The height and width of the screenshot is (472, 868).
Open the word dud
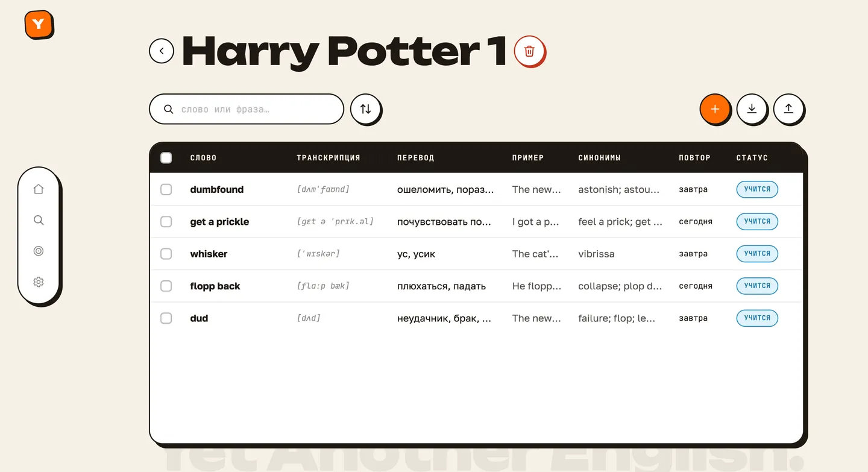coord(199,318)
